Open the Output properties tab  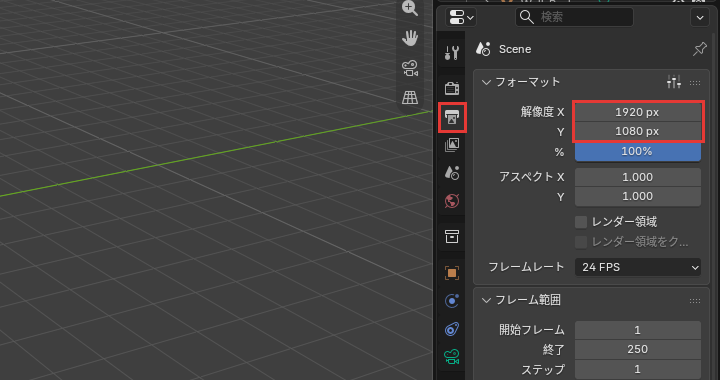(452, 117)
